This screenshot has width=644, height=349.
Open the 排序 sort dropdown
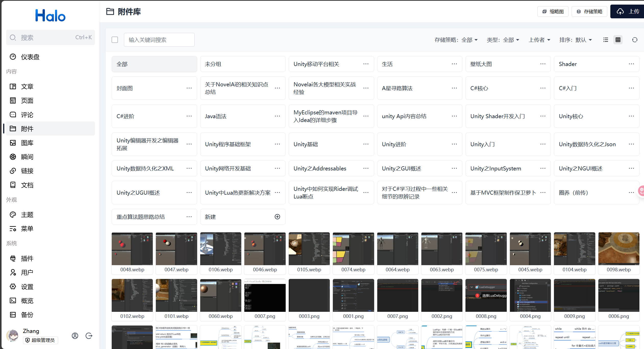coord(575,40)
